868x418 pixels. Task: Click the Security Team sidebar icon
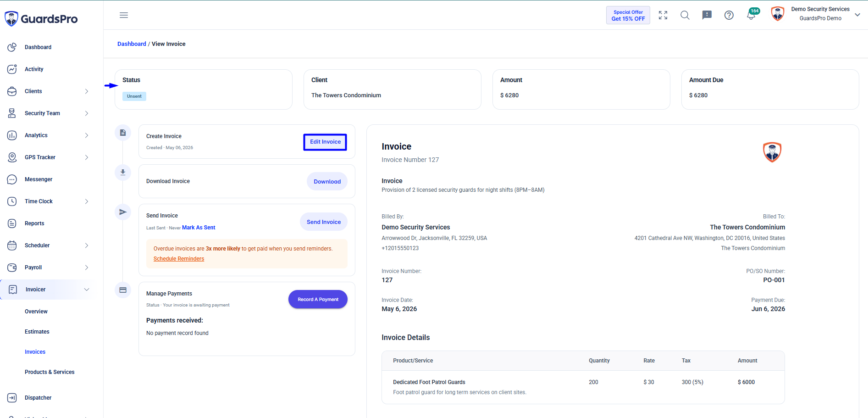pos(12,113)
